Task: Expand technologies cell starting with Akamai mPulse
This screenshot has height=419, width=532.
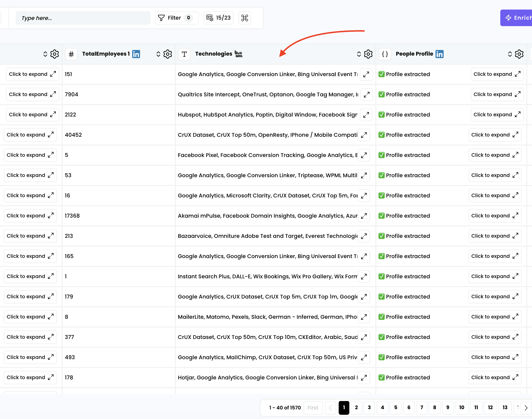Action: 364,216
